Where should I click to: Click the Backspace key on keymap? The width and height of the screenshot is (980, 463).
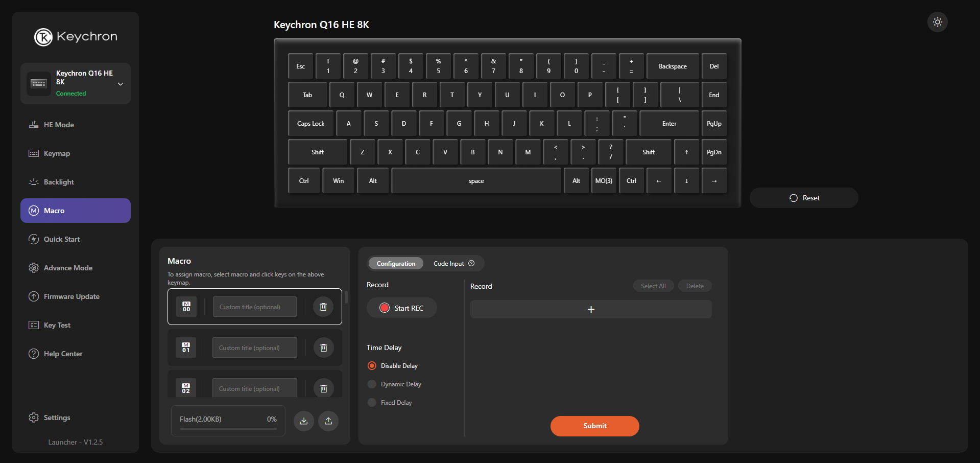(673, 66)
